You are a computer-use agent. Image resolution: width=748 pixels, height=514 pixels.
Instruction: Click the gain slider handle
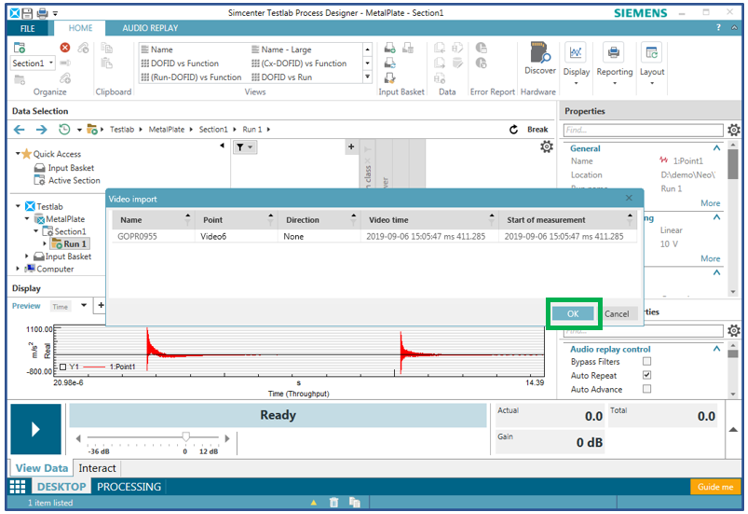coord(186,437)
